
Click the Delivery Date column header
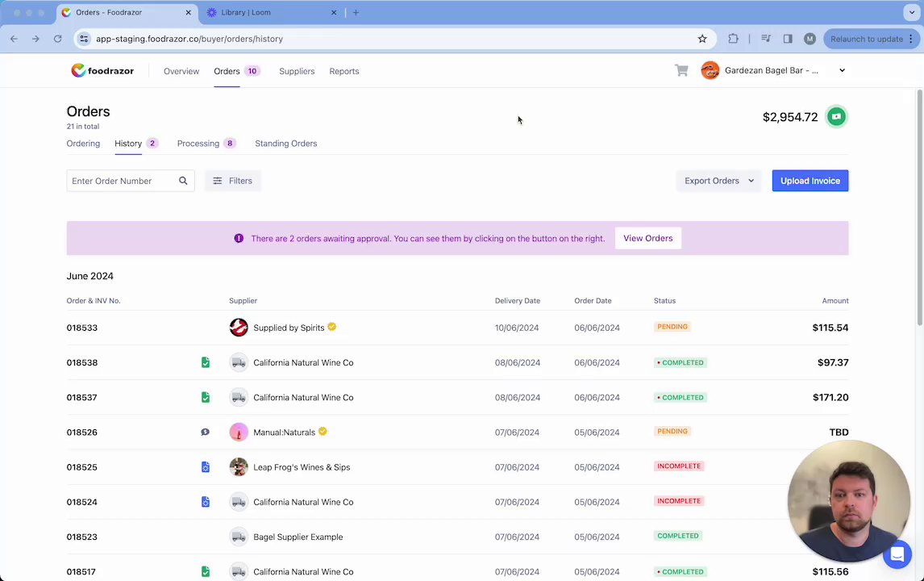click(x=518, y=301)
